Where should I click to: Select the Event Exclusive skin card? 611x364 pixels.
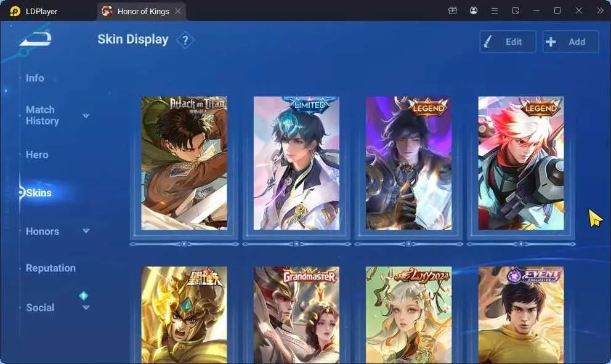(521, 315)
